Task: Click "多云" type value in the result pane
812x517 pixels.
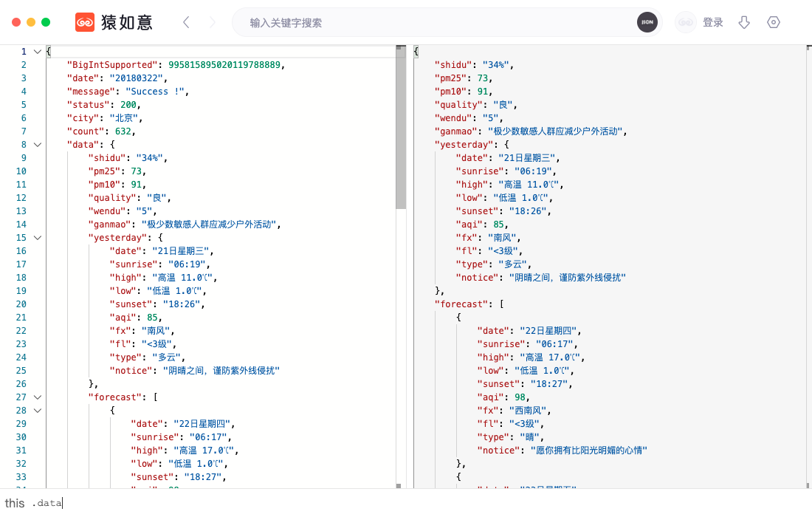Action: [x=512, y=264]
